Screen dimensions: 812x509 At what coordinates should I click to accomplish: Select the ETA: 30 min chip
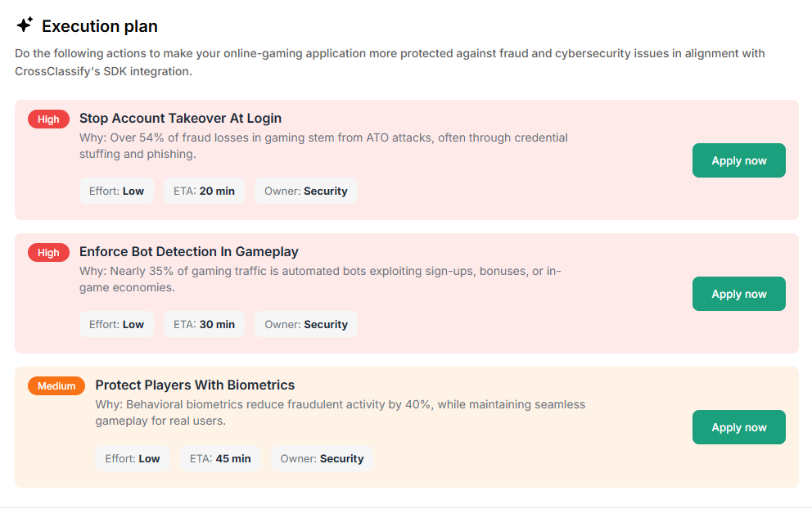204,324
